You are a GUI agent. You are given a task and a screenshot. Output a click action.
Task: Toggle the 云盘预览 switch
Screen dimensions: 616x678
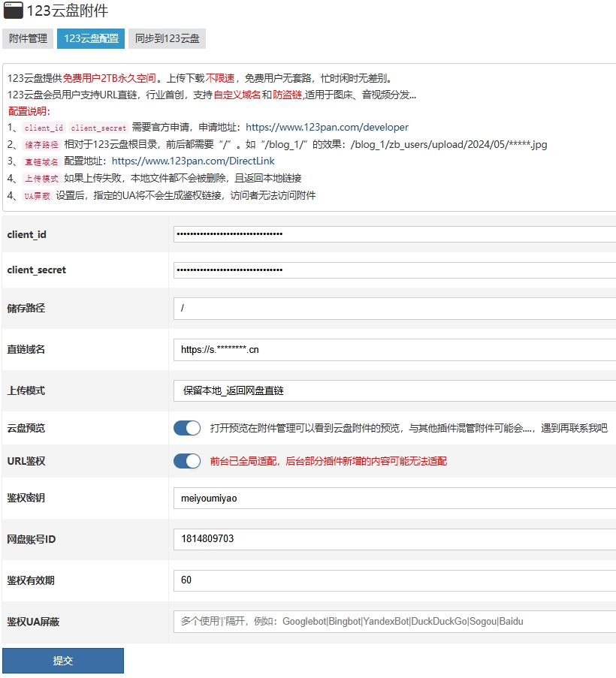187,428
